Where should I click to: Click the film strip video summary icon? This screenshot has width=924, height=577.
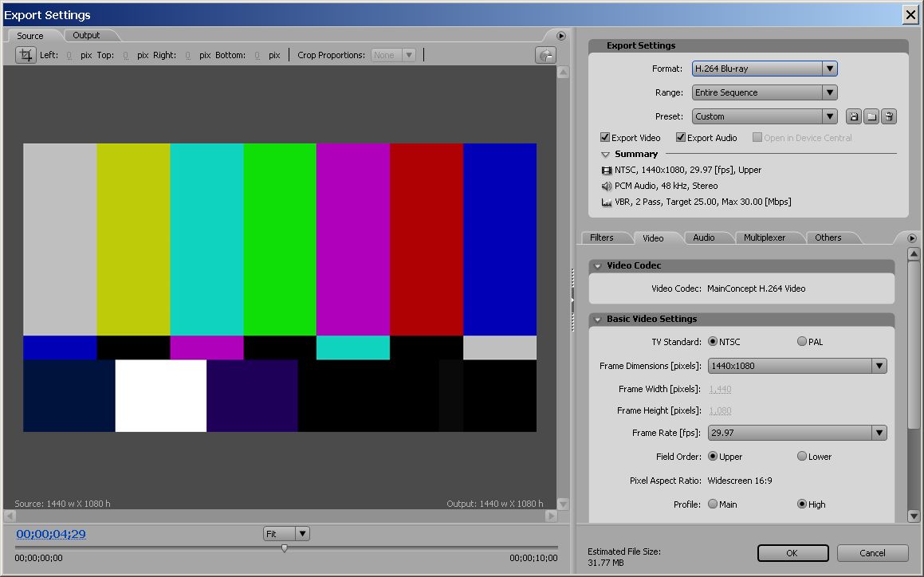pos(606,170)
